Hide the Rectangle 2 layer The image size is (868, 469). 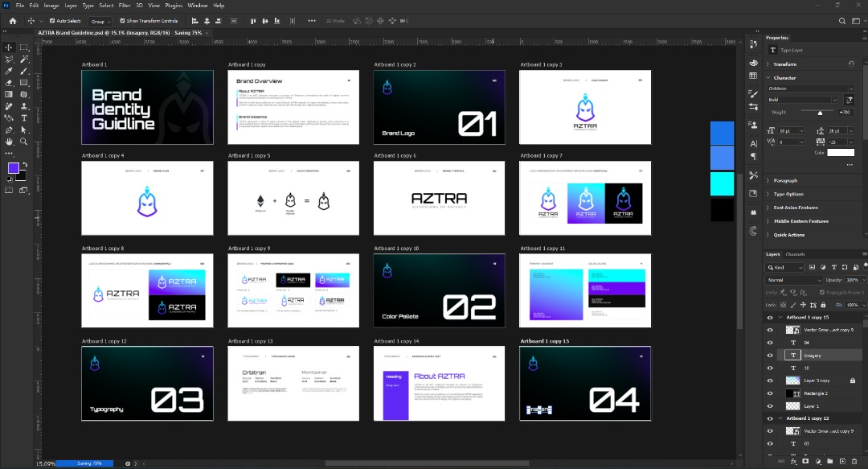point(770,393)
